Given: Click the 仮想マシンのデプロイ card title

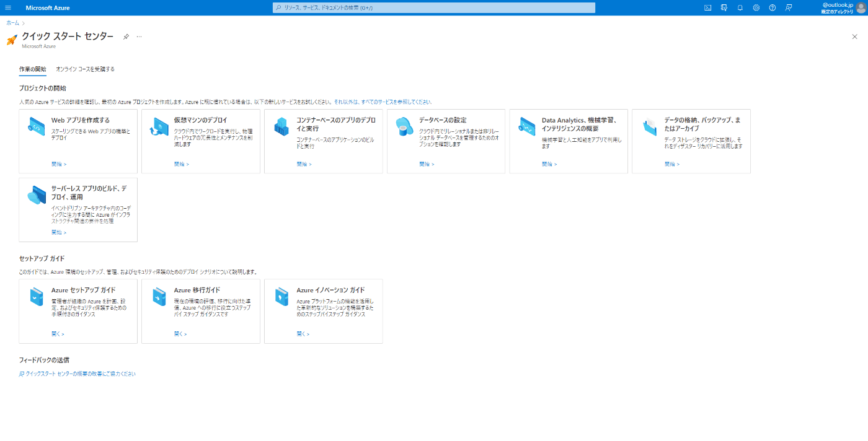Looking at the screenshot, I should pyautogui.click(x=201, y=120).
